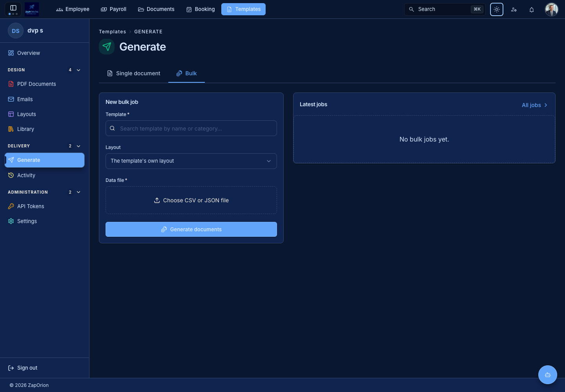Open the profile avatar photo
The image size is (565, 392).
tap(552, 9)
